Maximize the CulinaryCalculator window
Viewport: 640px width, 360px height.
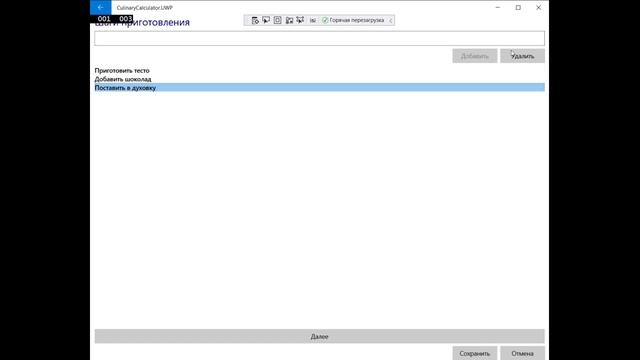click(x=518, y=7)
